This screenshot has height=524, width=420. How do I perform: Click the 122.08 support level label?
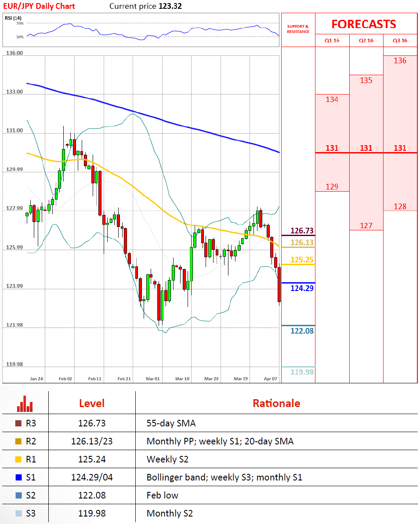pos(302,331)
